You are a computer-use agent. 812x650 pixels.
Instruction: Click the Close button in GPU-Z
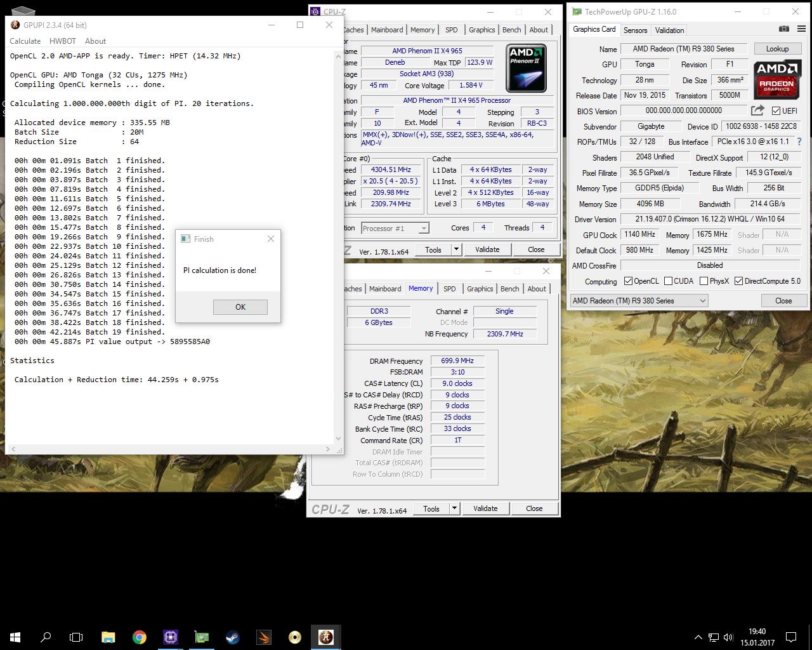783,301
